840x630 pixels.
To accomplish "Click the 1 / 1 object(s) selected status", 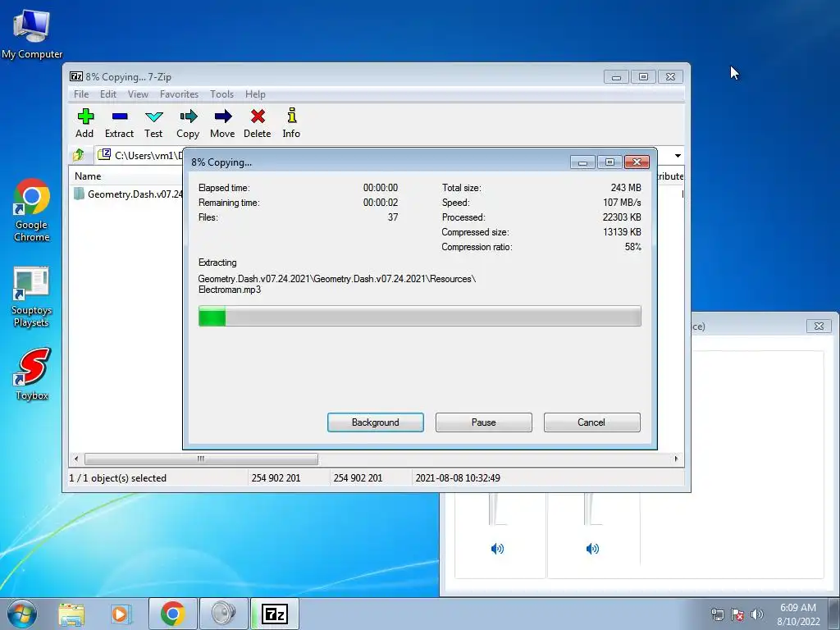I will (118, 478).
